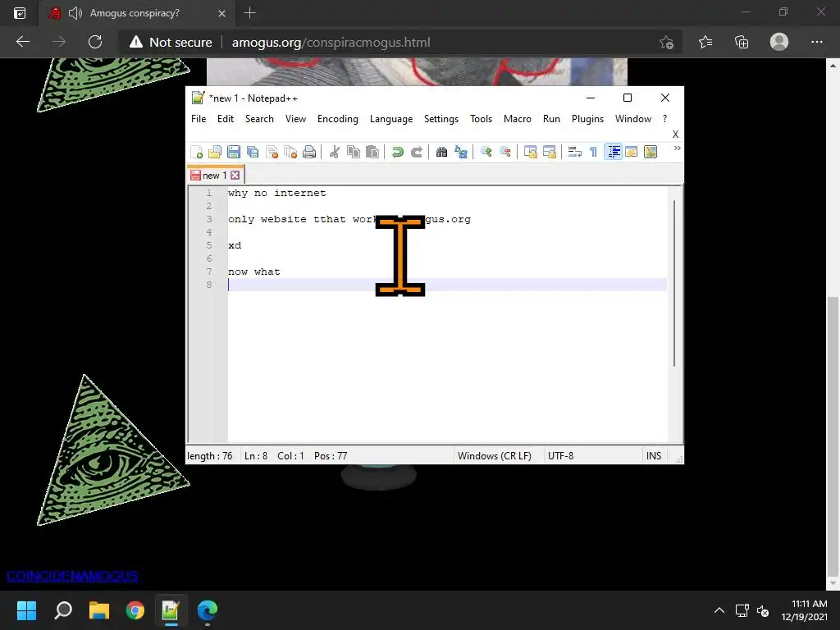Open Find with the binoculars icon
The image size is (840, 630).
(441, 152)
